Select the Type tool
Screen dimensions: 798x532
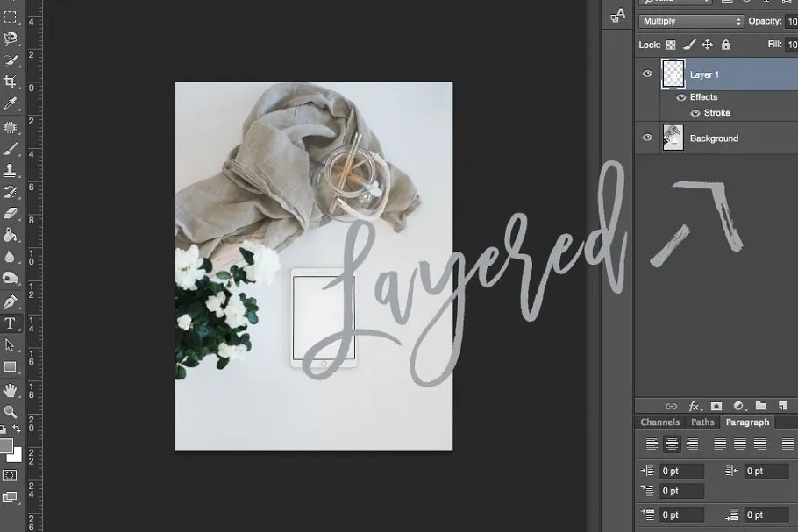tap(11, 324)
